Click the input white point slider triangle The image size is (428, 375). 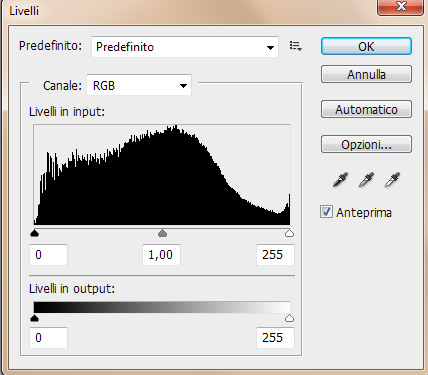pyautogui.click(x=289, y=233)
